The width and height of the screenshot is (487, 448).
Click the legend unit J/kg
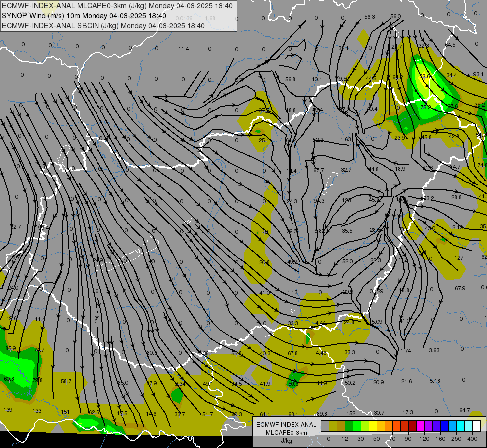click(x=286, y=441)
